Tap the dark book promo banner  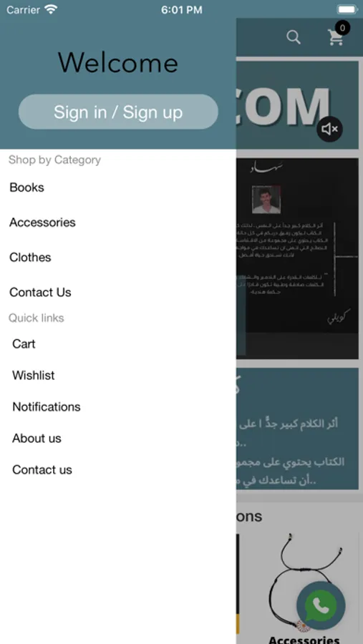coord(297,258)
